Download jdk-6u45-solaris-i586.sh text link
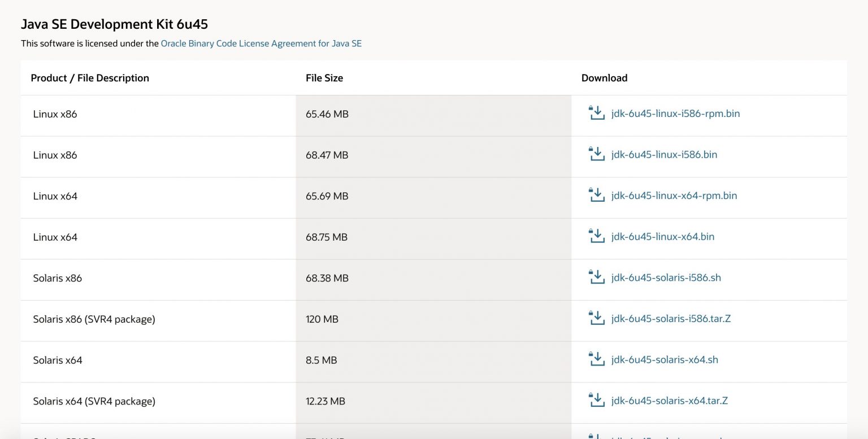 [666, 278]
